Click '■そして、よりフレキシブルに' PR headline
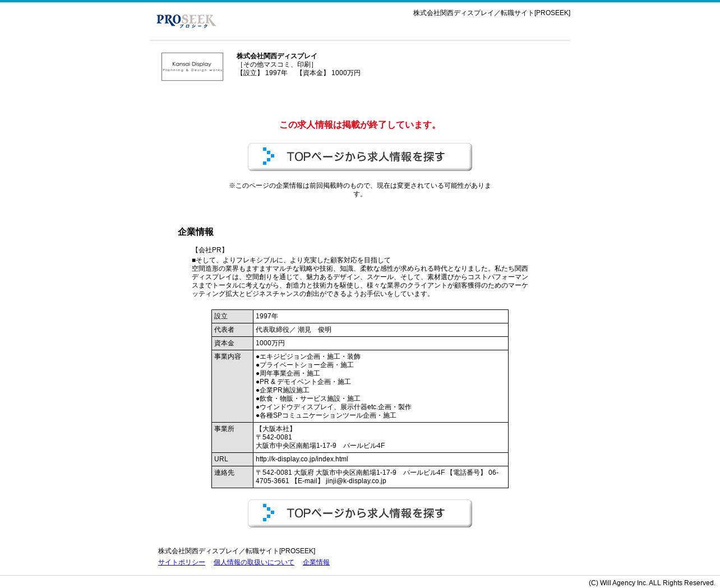The image size is (720, 588). [x=291, y=260]
